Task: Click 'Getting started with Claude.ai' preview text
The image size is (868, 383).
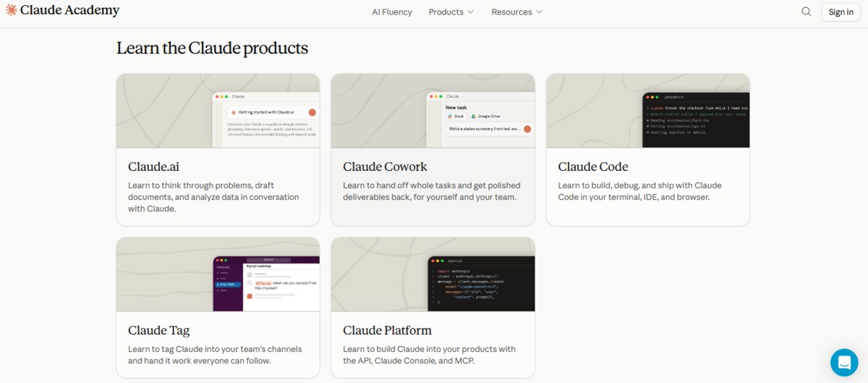Action: pos(265,112)
